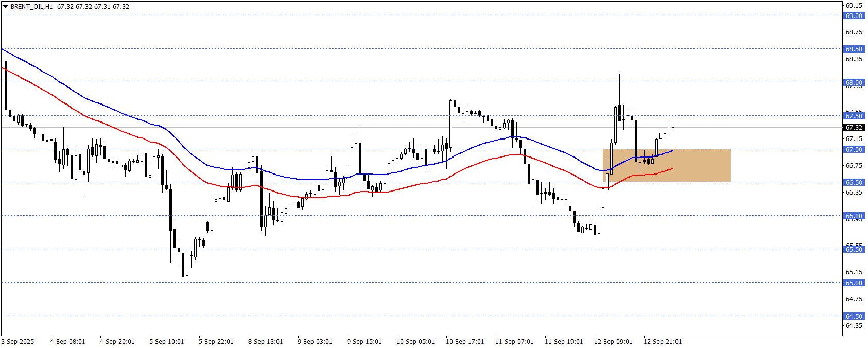This screenshot has width=868, height=348.
Task: Select the orange shaded rectangle zone
Action: [666, 165]
